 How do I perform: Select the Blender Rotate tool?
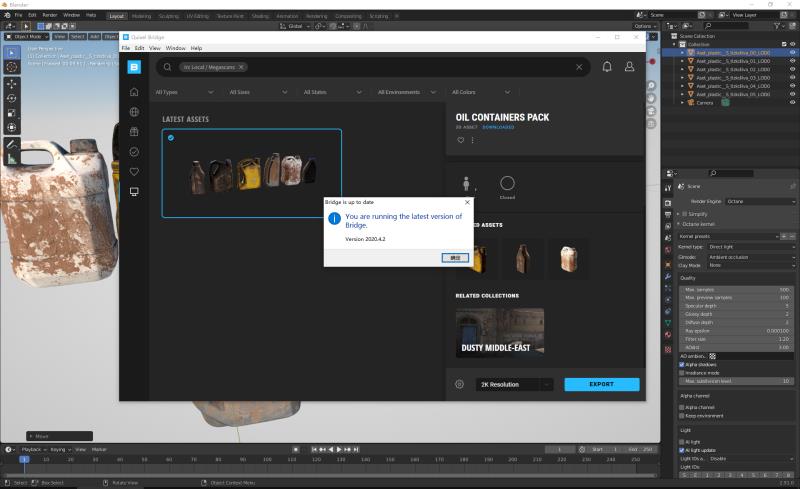click(12, 98)
